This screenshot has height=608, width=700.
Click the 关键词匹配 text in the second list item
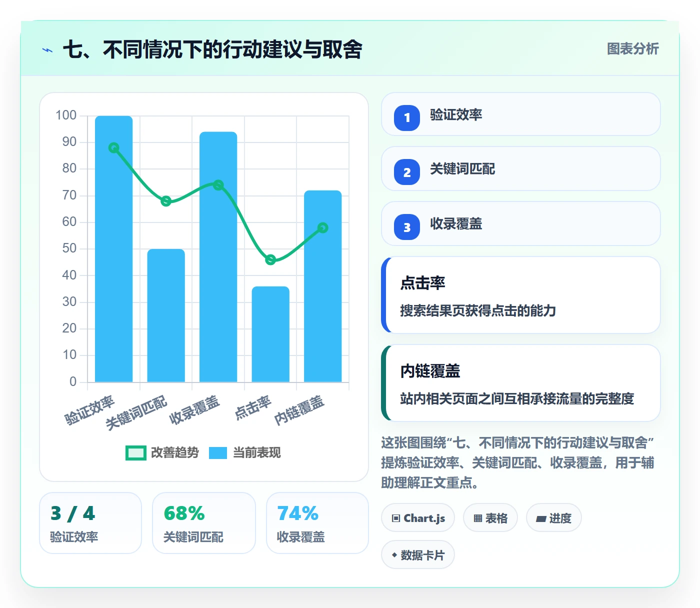coord(462,169)
